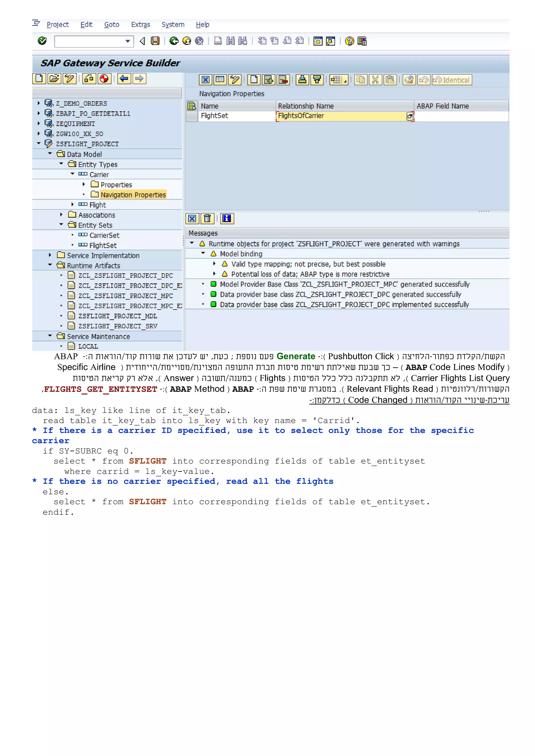Click the blue info icon above Messages
Screen dimensions: 535x756
(227, 219)
